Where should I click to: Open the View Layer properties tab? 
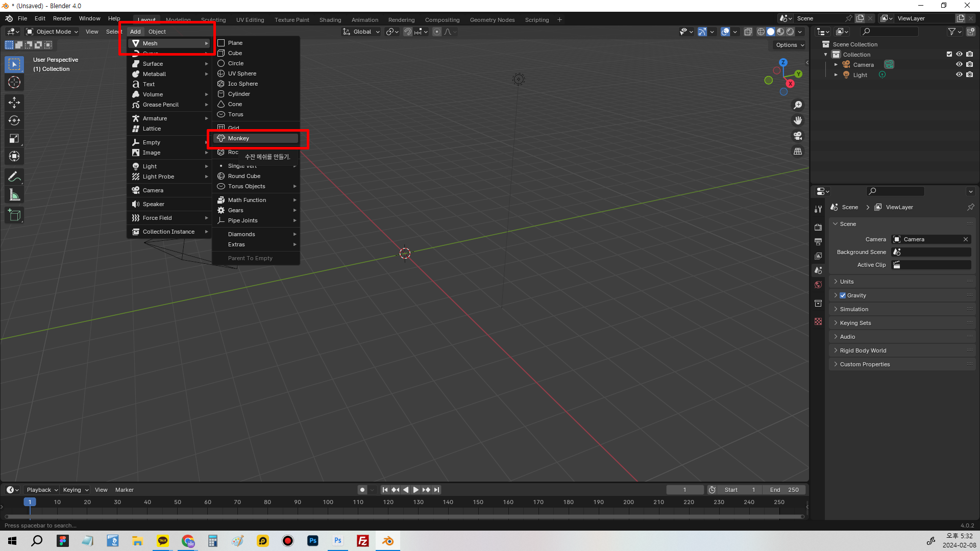(818, 256)
